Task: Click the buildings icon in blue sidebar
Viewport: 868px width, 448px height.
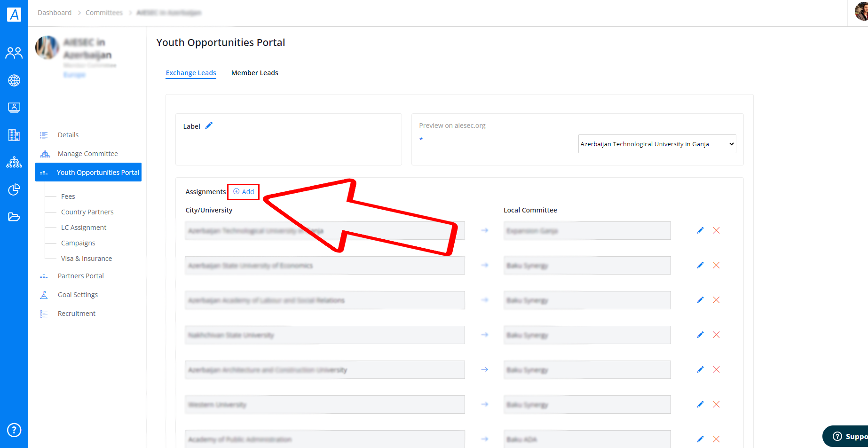Action: 14,135
